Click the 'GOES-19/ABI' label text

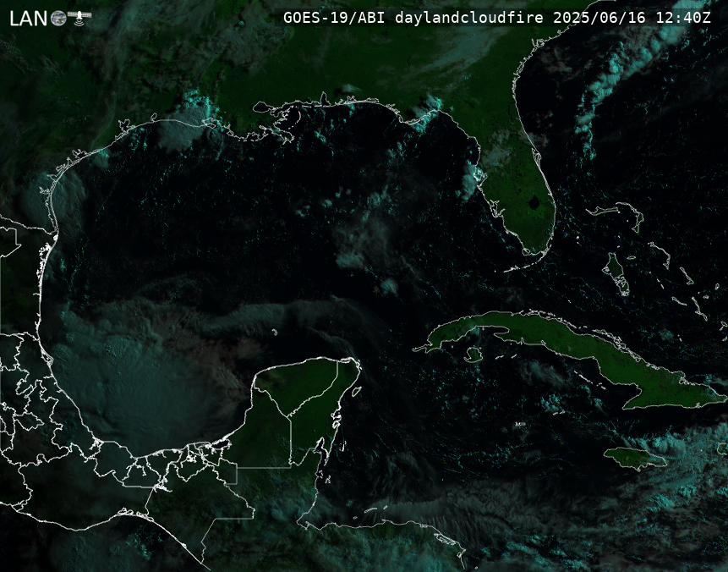pos(334,18)
